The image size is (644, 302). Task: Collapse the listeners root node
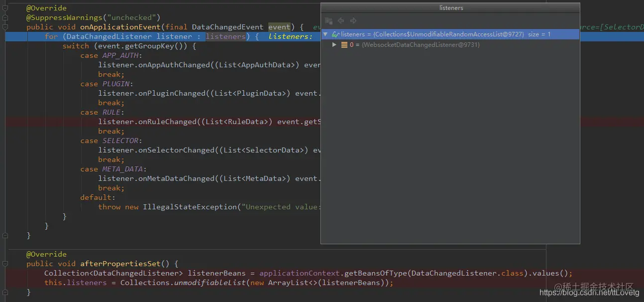click(325, 34)
